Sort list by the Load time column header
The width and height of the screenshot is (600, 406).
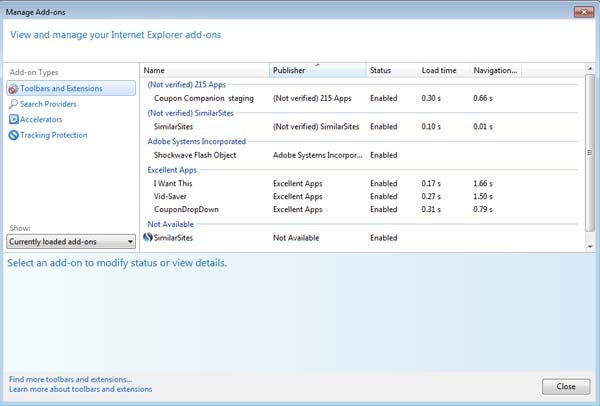coord(443,70)
